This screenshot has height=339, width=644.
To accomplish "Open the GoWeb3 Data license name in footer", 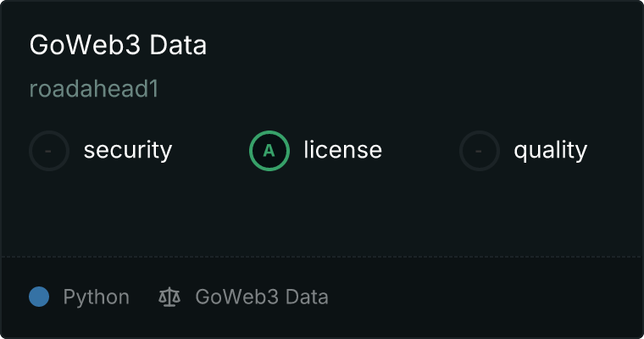I will [261, 297].
